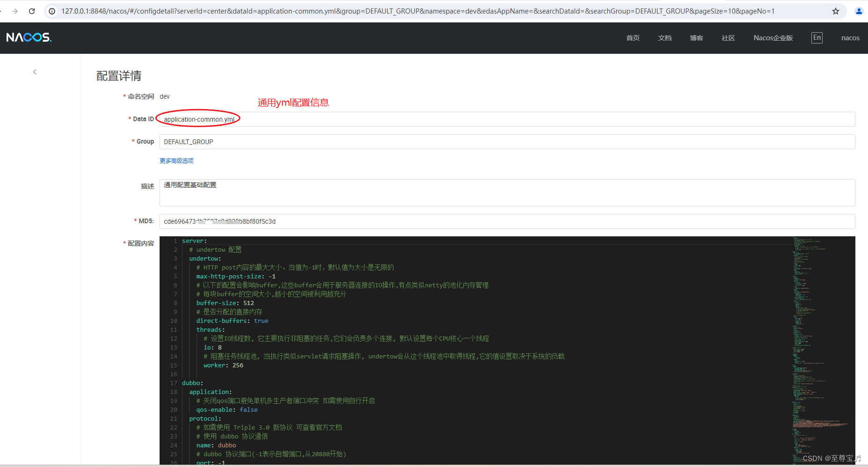Click the nacos username in the header
Image resolution: width=868 pixels, height=467 pixels.
[x=850, y=37]
